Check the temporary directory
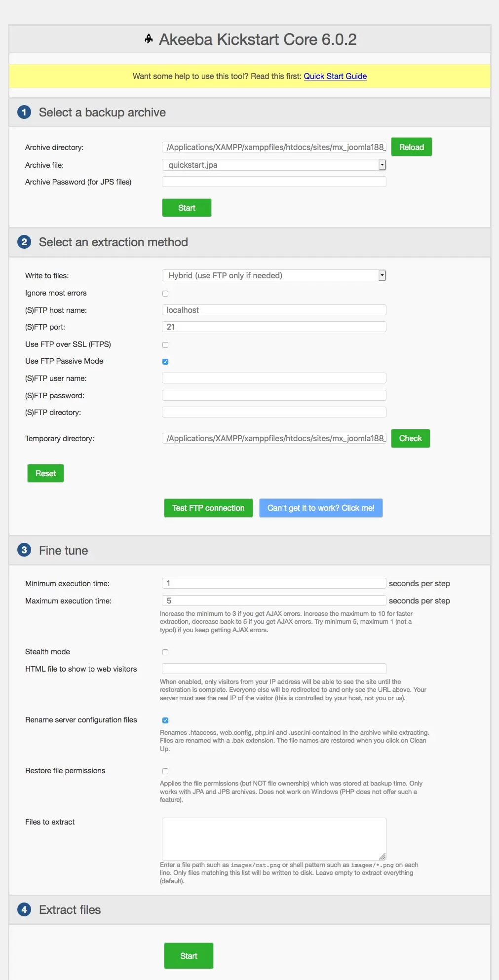Viewport: 499px width, 980px height. [x=410, y=438]
